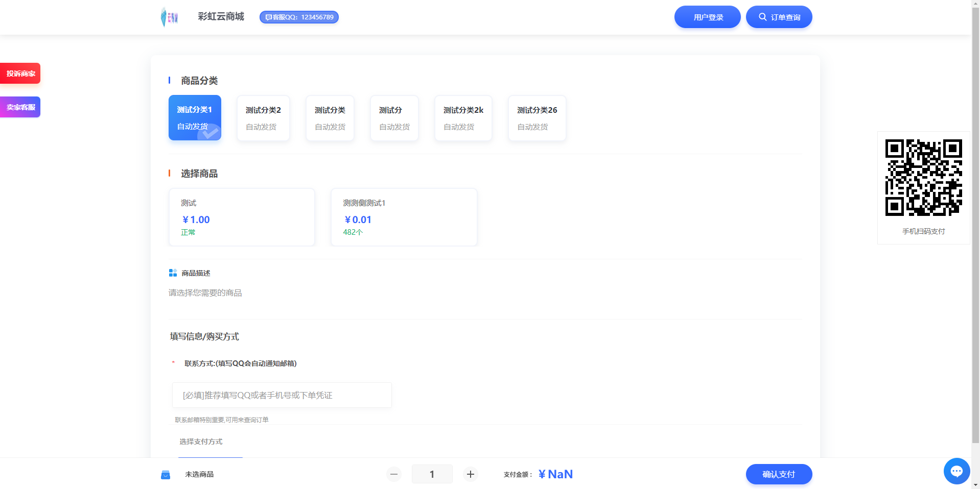Open the 用户登录 login button
The width and height of the screenshot is (980, 489).
(x=707, y=17)
